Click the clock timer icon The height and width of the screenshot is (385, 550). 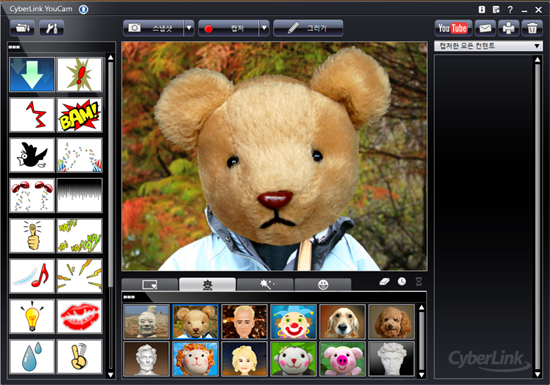(x=402, y=281)
